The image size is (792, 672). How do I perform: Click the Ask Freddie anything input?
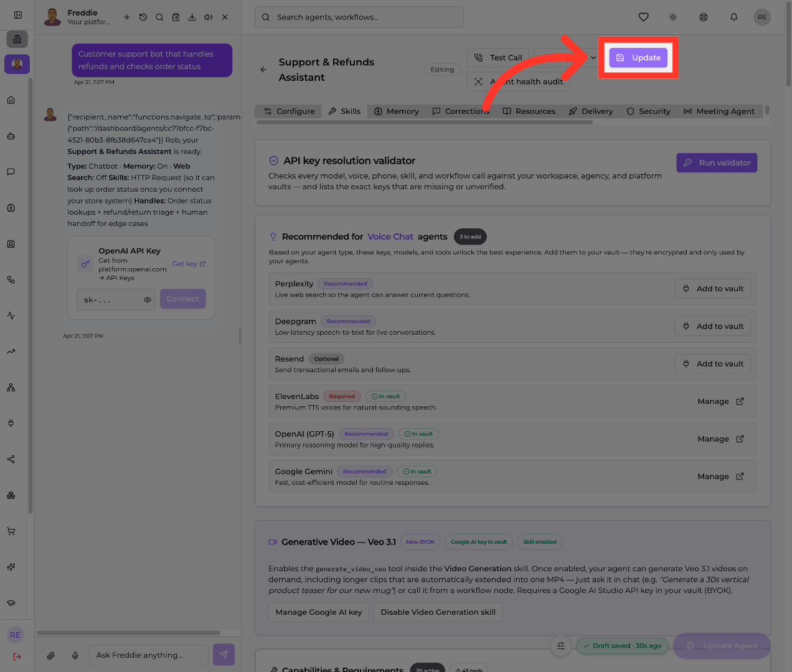[x=149, y=655]
